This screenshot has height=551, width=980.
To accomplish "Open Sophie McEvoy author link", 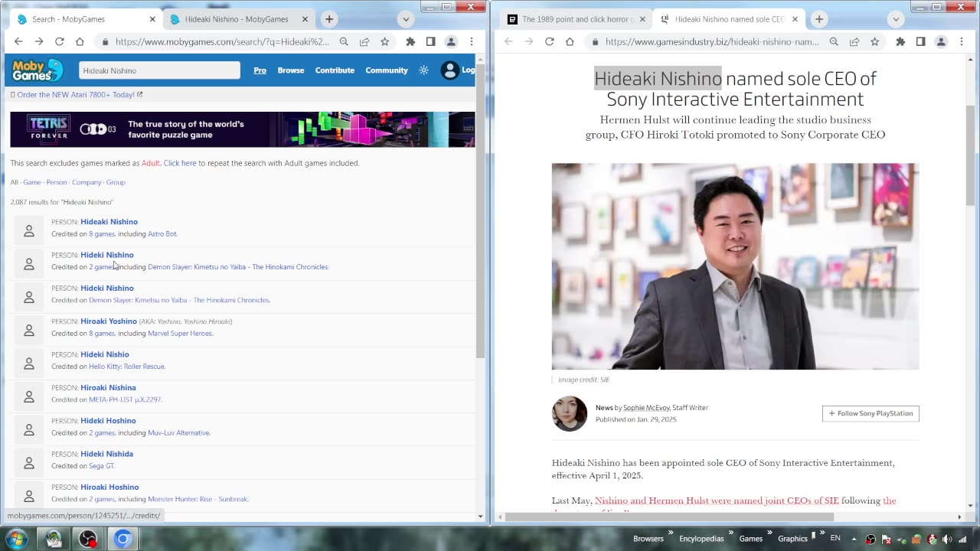I will [646, 408].
